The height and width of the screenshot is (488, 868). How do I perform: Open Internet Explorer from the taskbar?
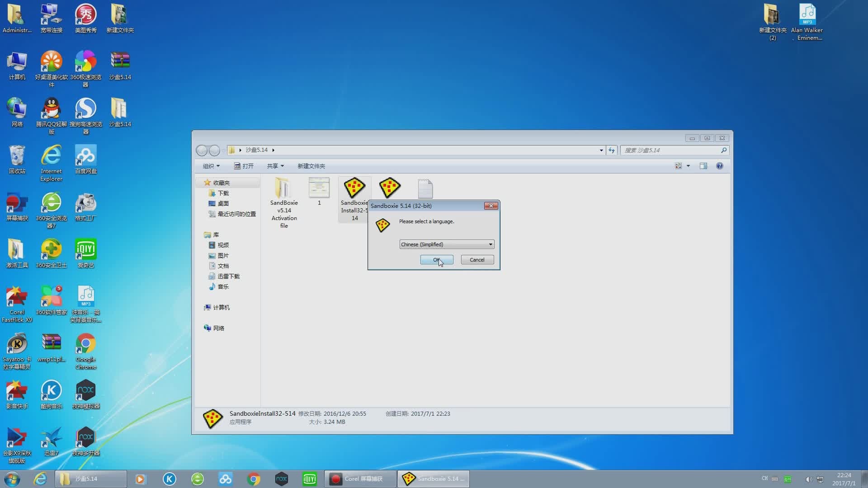40,479
